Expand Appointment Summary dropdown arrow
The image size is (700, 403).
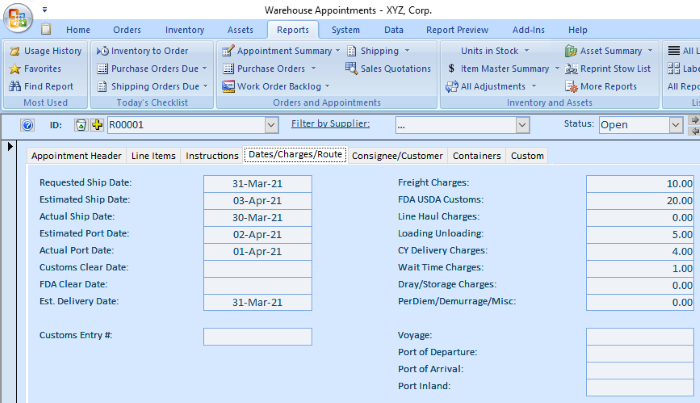coord(338,50)
